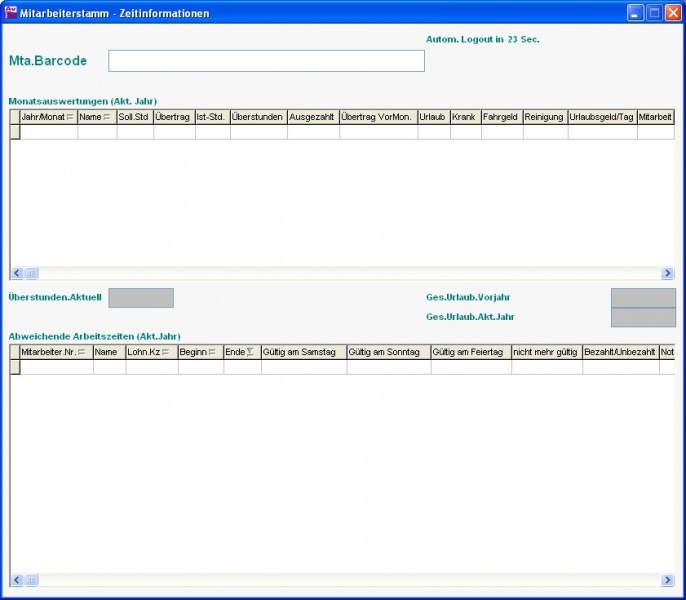Screen dimensions: 686x600
Task: Select the Bezahlt/Unbezahlt column header
Action: pos(619,352)
